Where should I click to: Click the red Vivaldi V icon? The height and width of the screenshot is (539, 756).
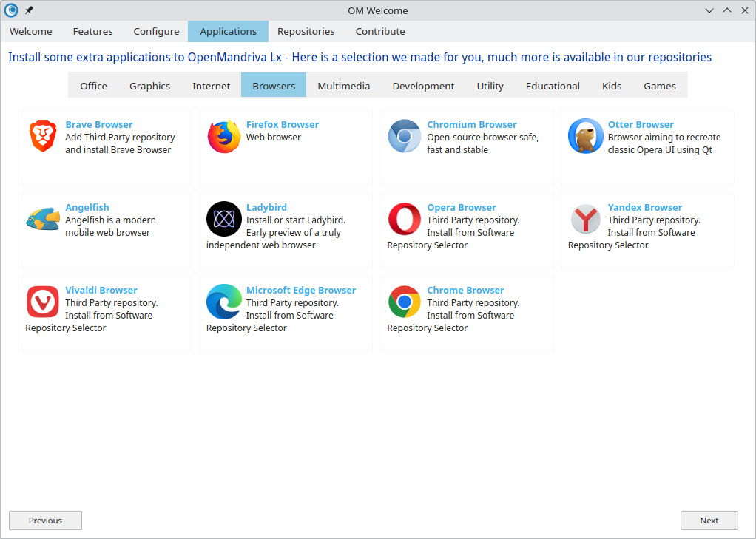pyautogui.click(x=43, y=302)
